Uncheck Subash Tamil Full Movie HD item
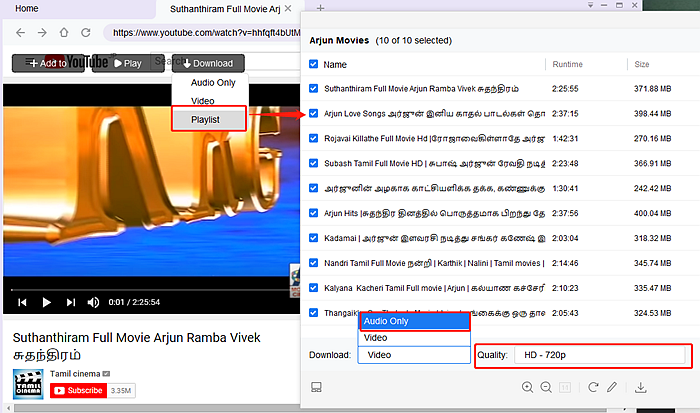Viewport: 700px width, 413px height. (x=313, y=163)
